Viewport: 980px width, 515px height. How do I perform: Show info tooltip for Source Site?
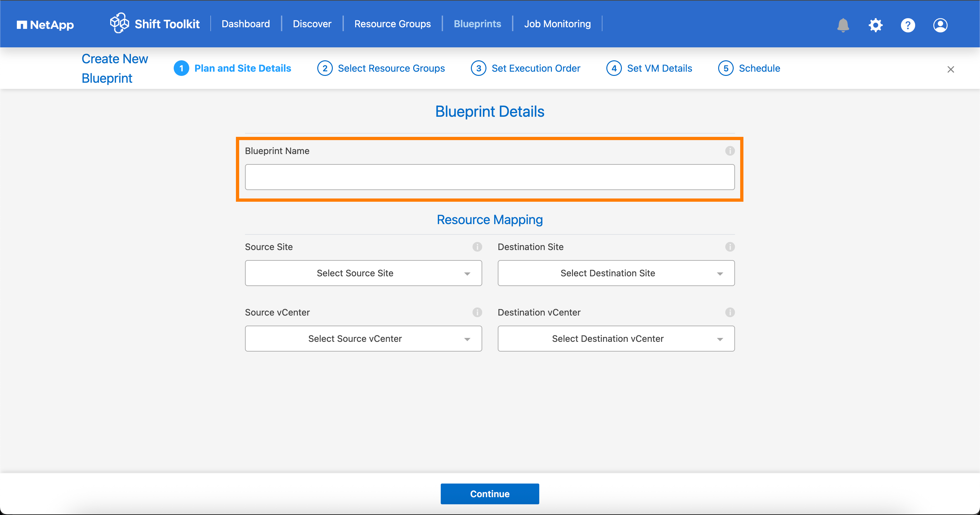[x=477, y=247]
